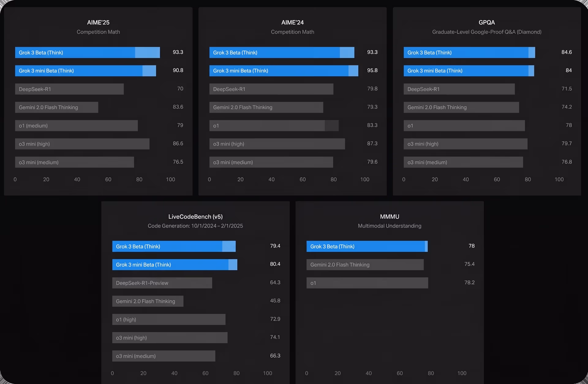Click the 46.8 score value in LiveCodeBench

click(x=275, y=301)
